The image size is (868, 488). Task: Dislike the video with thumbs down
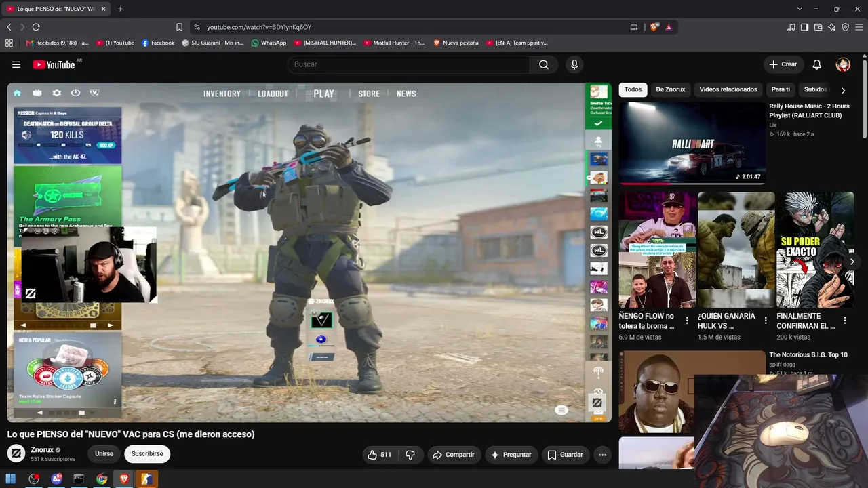coord(410,455)
